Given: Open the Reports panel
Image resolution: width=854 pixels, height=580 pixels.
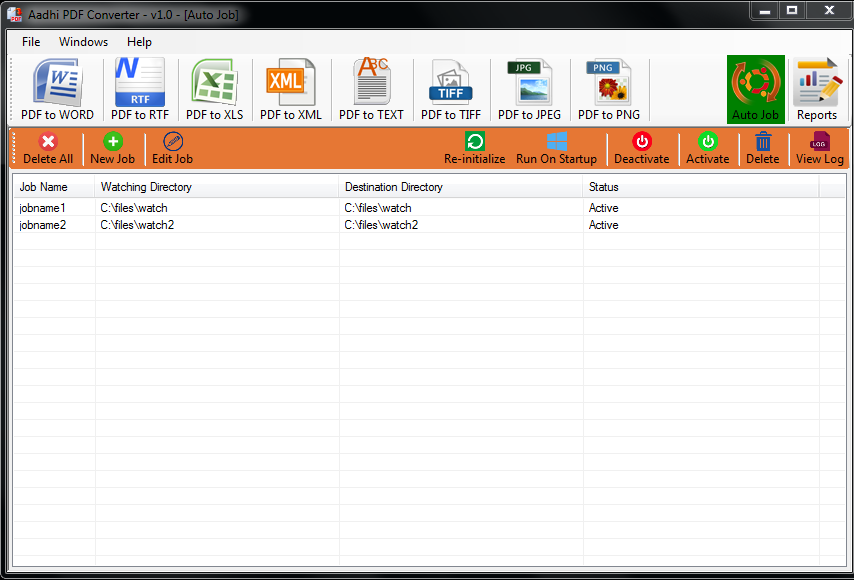Looking at the screenshot, I should (x=817, y=88).
